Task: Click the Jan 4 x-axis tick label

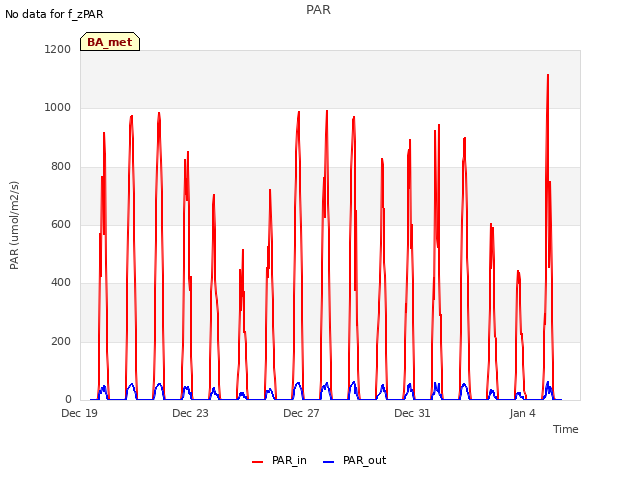Action: [522, 413]
